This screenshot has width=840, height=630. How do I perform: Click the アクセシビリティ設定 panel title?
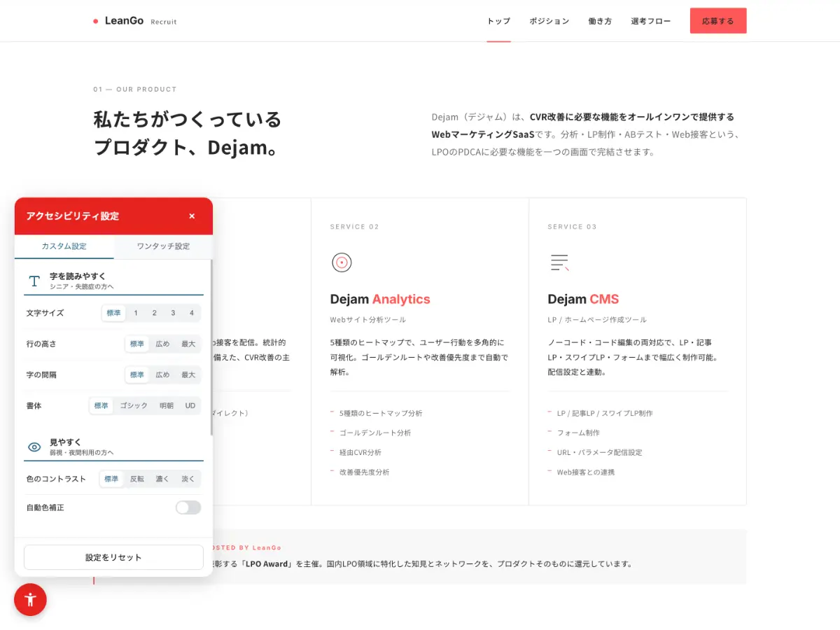(x=73, y=216)
